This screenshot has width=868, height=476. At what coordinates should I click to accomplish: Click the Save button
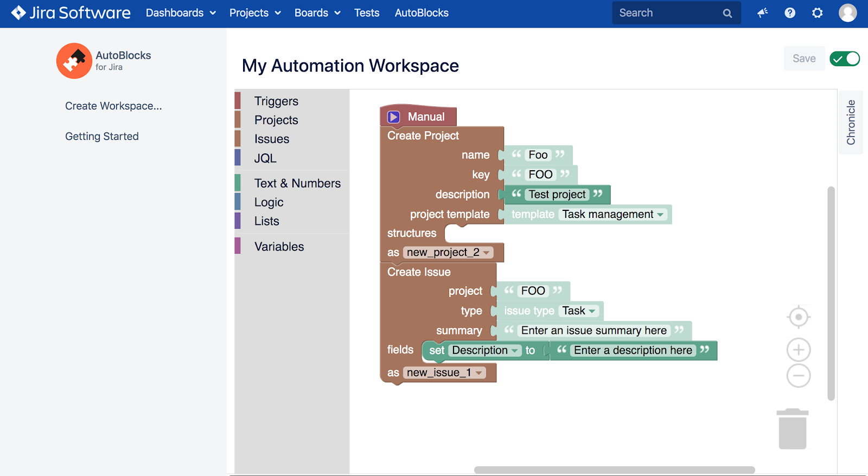click(x=804, y=59)
